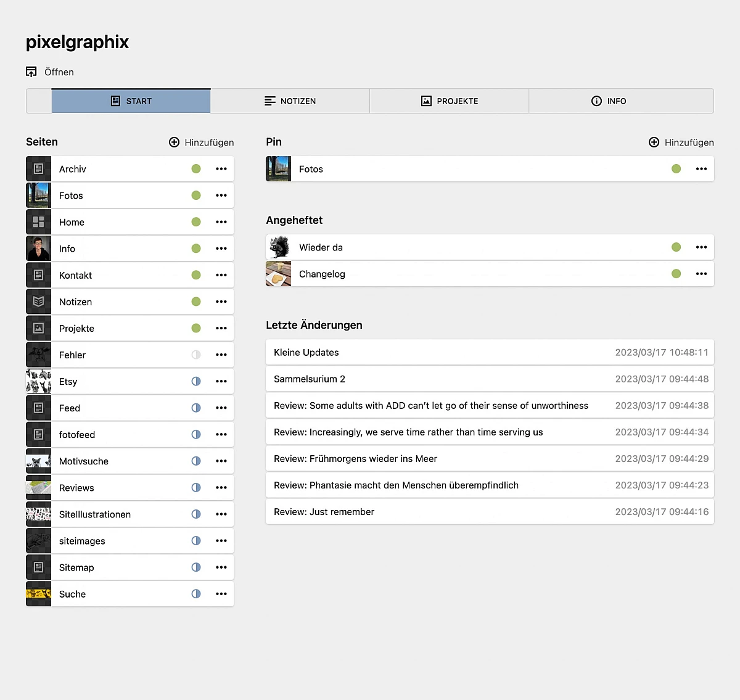
Task: Toggle the pinned Fotos status dot
Action: (x=676, y=169)
